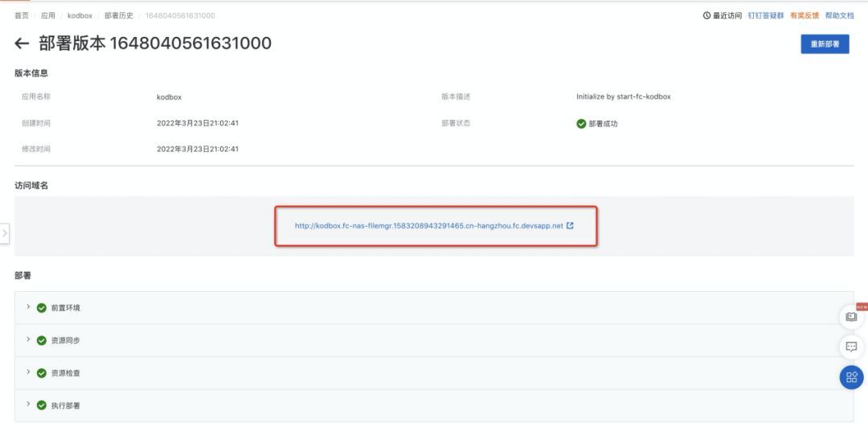Screen dimensions: 868x439
Task: Open the 帮助文档 link
Action: (x=839, y=15)
